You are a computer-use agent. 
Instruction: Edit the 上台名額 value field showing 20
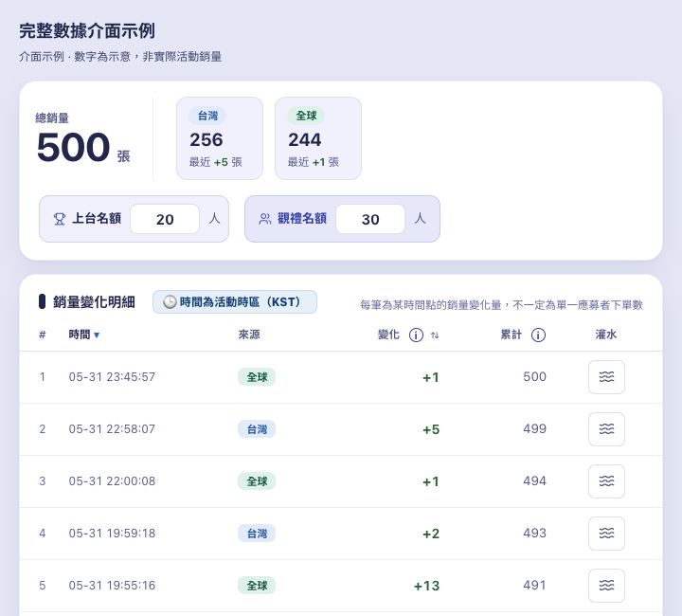pos(165,219)
